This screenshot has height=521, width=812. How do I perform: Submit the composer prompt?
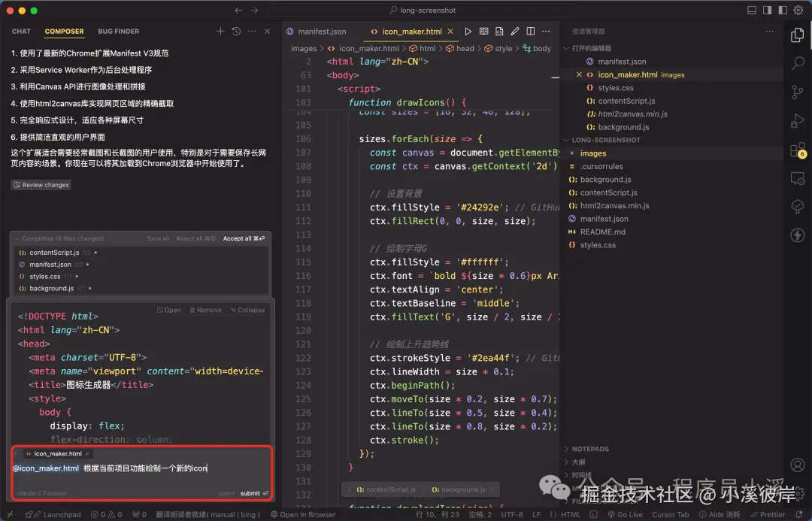tap(254, 493)
